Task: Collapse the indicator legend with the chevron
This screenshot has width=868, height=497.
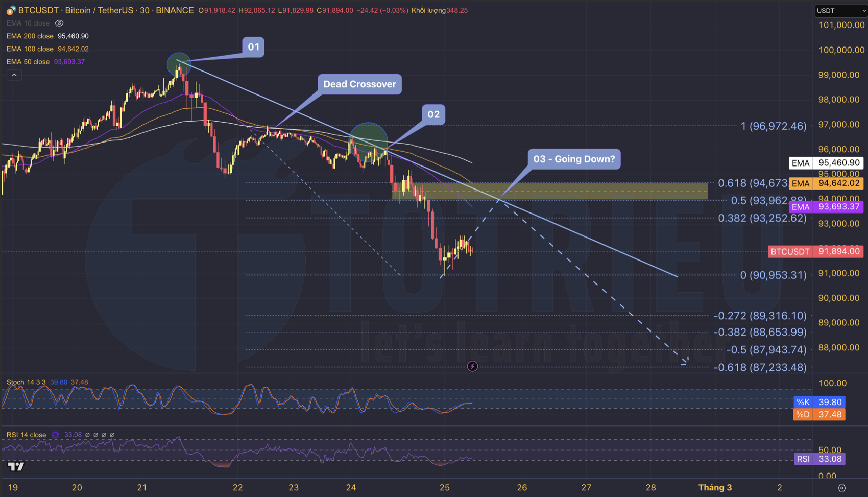Action: pyautogui.click(x=14, y=75)
